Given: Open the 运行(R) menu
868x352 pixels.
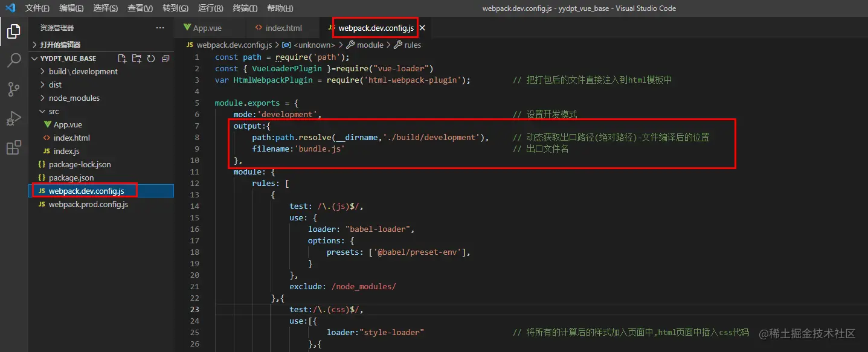Looking at the screenshot, I should tap(210, 8).
